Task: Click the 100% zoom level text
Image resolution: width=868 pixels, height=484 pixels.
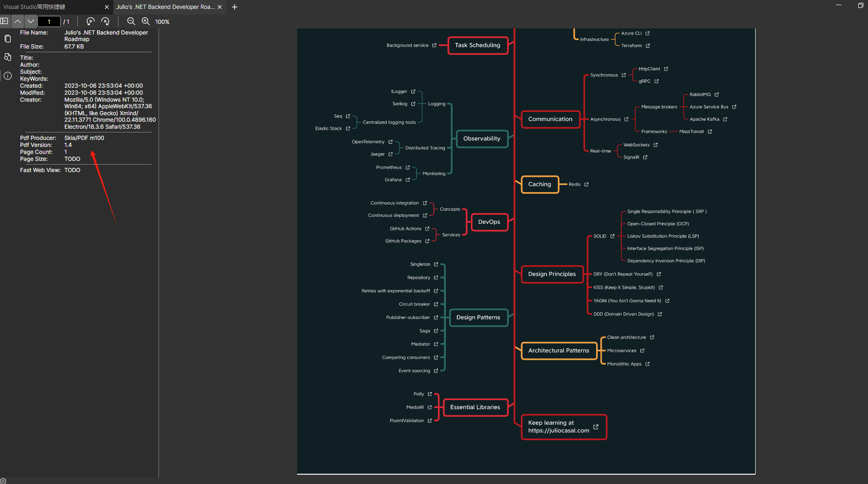Action: pos(162,22)
